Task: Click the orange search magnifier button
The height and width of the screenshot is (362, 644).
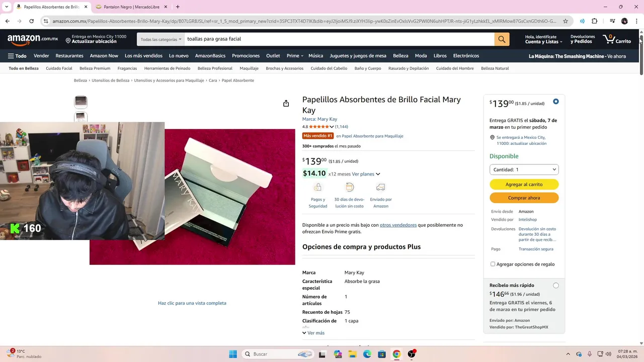Action: [502, 39]
